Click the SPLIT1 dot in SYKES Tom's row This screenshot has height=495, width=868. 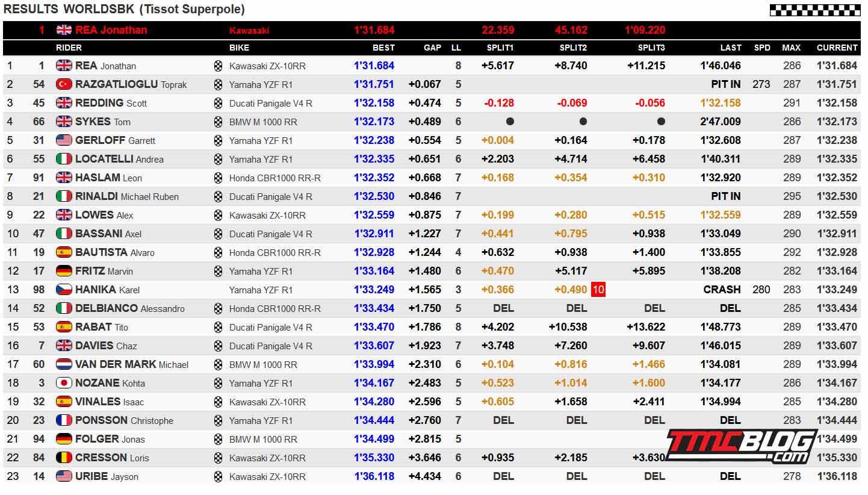(x=510, y=122)
